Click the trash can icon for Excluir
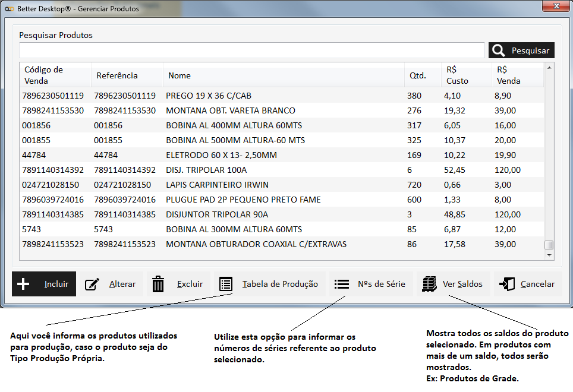Viewport: 573px width, 392px height. [x=158, y=284]
